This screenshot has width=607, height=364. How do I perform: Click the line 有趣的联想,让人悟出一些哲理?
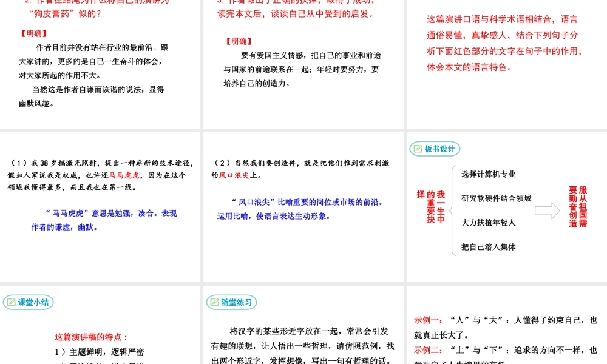click(x=302, y=346)
